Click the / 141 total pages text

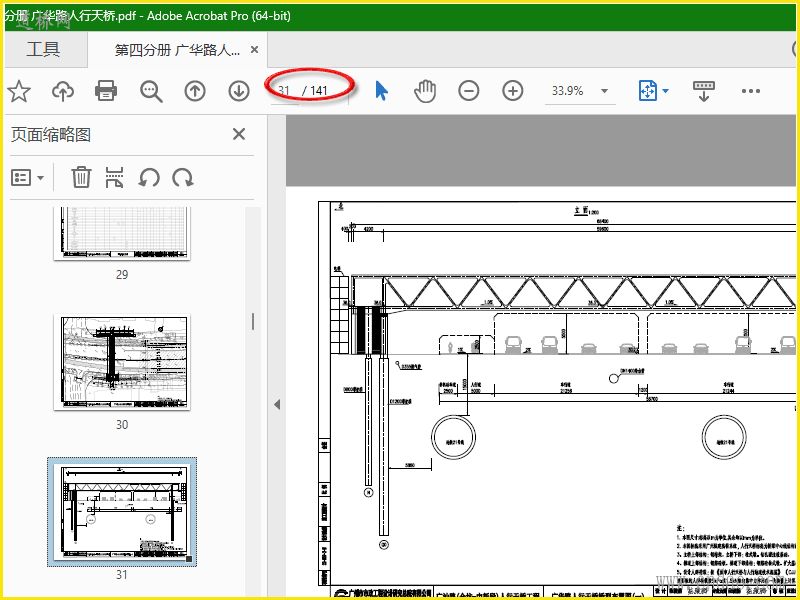click(315, 91)
